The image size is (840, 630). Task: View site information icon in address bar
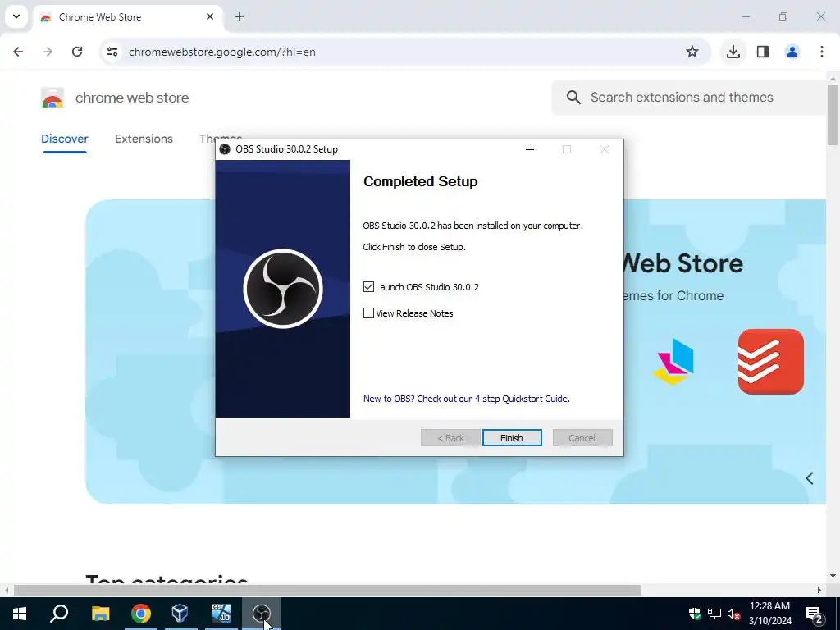click(x=112, y=52)
